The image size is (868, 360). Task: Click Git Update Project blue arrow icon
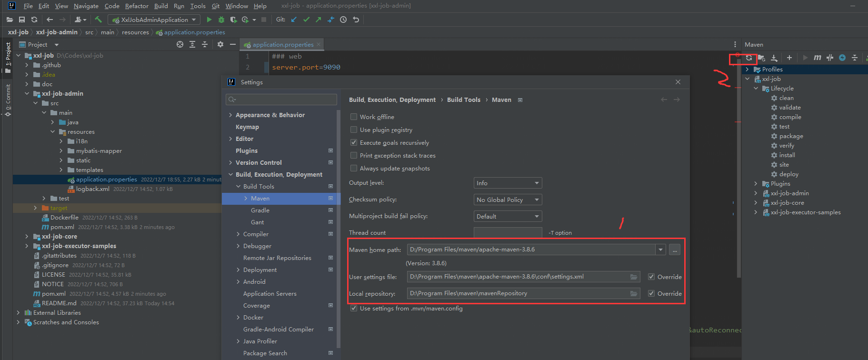(294, 20)
